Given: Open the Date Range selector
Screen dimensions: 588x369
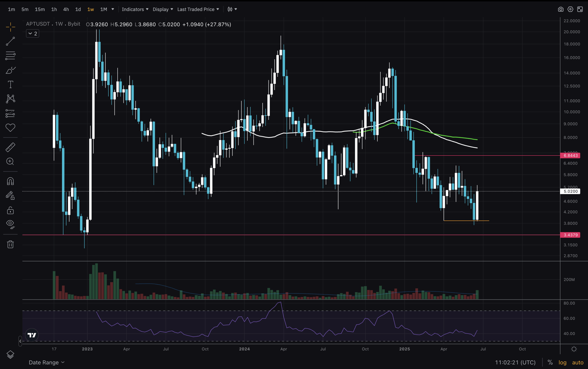Looking at the screenshot, I should [x=46, y=362].
